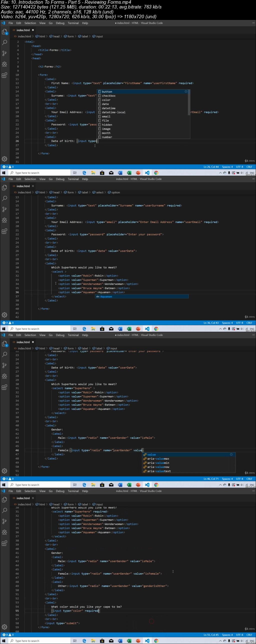This screenshot has width=256, height=644.
Task: Open Explorer icon in the Ln 46 frame
Action: 4,344
